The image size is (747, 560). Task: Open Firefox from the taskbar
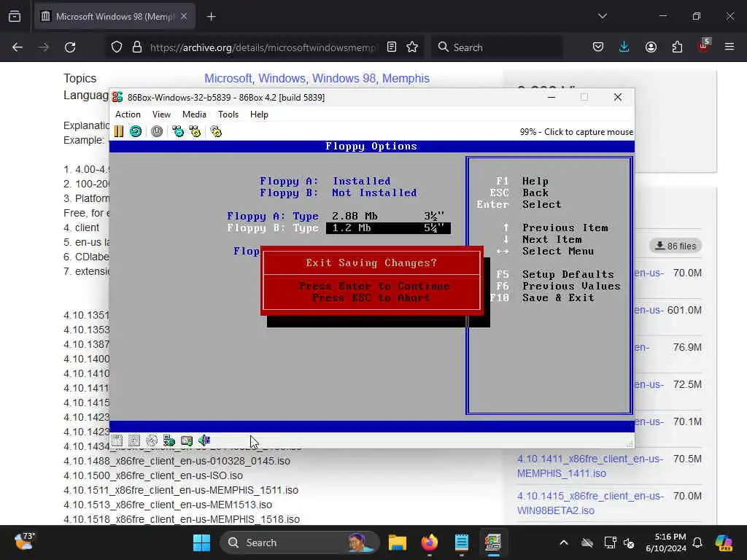coord(429,542)
